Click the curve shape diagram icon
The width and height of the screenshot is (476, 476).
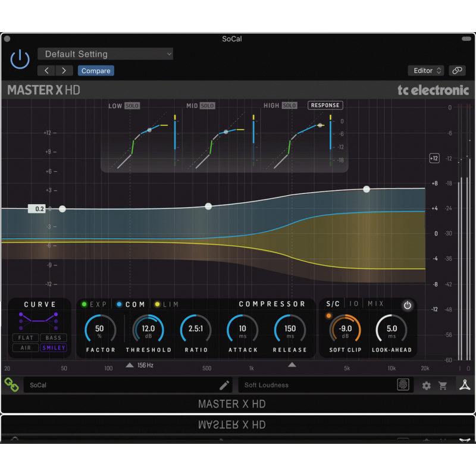coord(39,321)
